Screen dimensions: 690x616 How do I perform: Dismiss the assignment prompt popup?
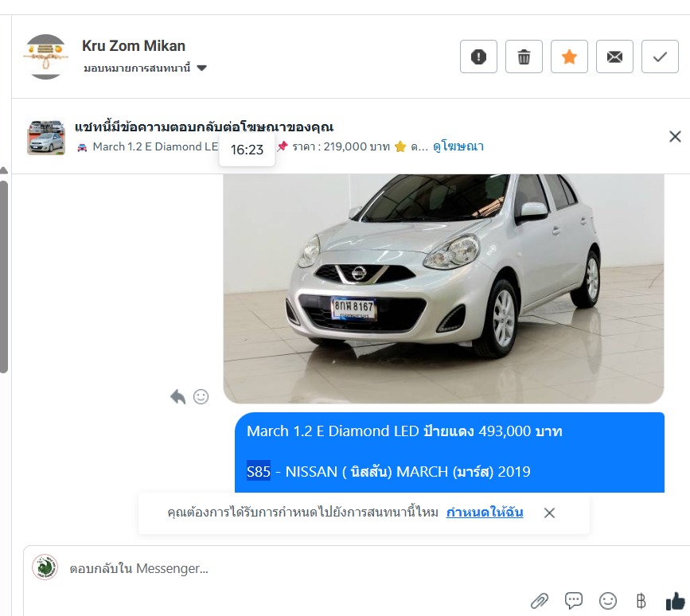(x=549, y=513)
